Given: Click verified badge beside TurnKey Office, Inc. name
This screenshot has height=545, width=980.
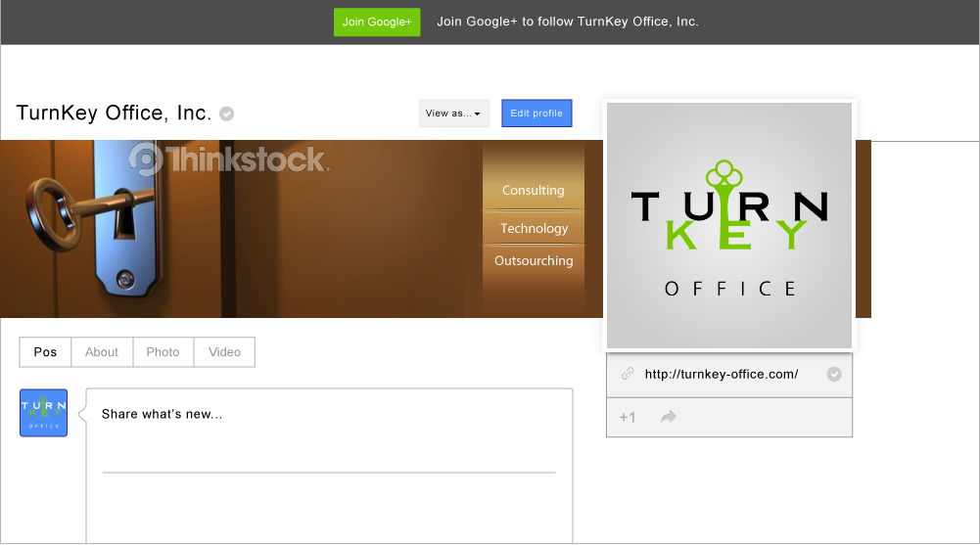Looking at the screenshot, I should pos(227,114).
